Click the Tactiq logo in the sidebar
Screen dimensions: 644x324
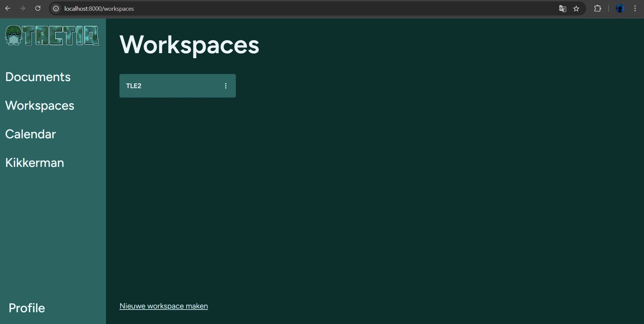coord(52,35)
